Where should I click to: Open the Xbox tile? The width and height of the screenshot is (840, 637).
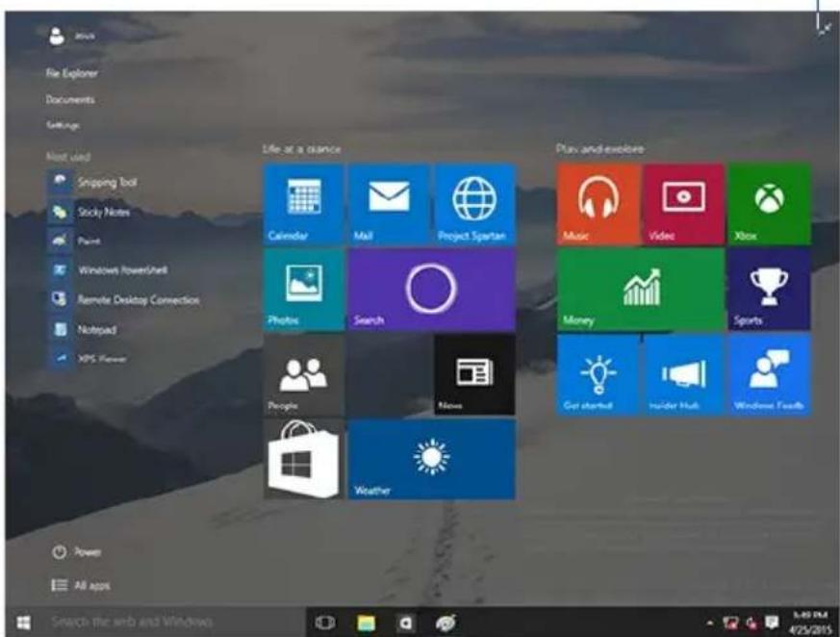coord(770,204)
